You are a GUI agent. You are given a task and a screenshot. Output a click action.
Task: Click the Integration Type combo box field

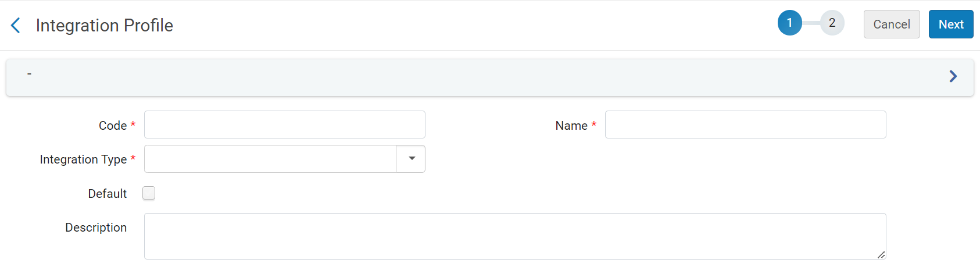(270, 159)
